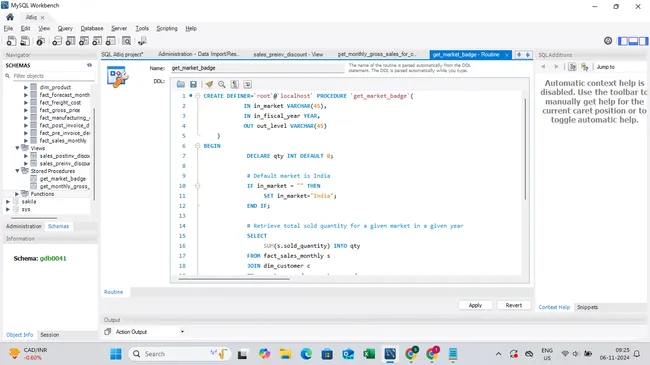Screen dimensions: 650x365
Task: Toggle the right SQL Additions panel visibility
Action: (643, 41)
